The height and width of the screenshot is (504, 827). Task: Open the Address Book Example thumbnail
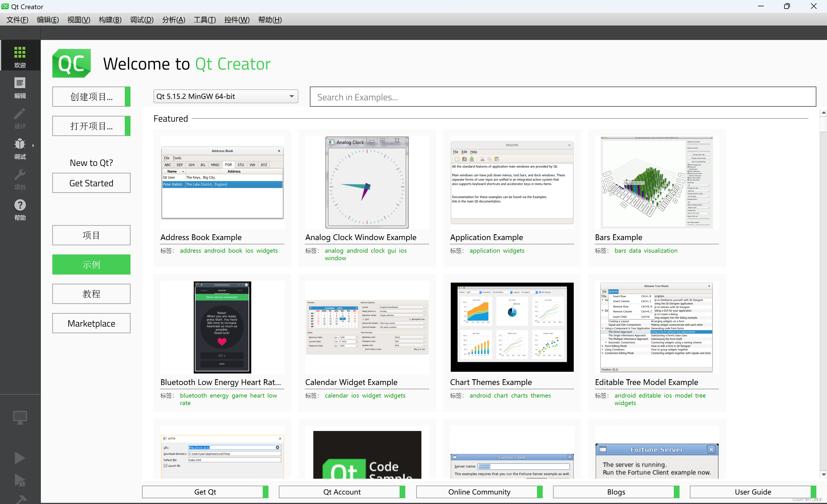click(222, 183)
